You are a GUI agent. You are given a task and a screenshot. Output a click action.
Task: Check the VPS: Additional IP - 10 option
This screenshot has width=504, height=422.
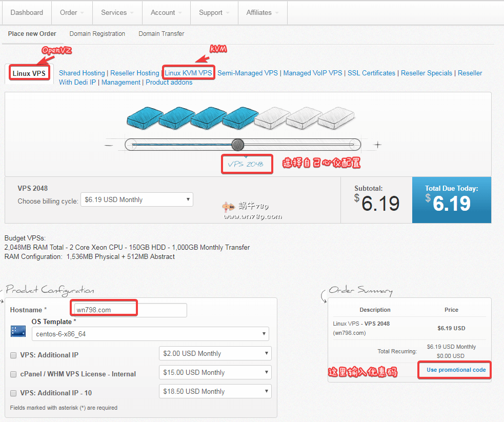coord(13,393)
